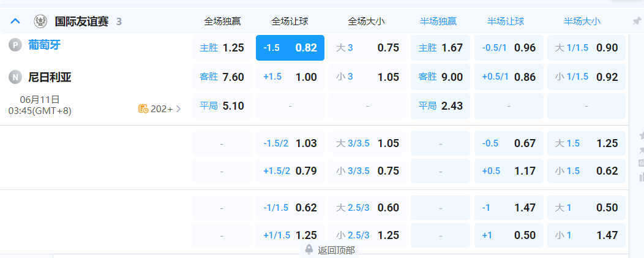The height and width of the screenshot is (258, 644).
Task: Open the 202+ more markets link
Action: (166, 109)
